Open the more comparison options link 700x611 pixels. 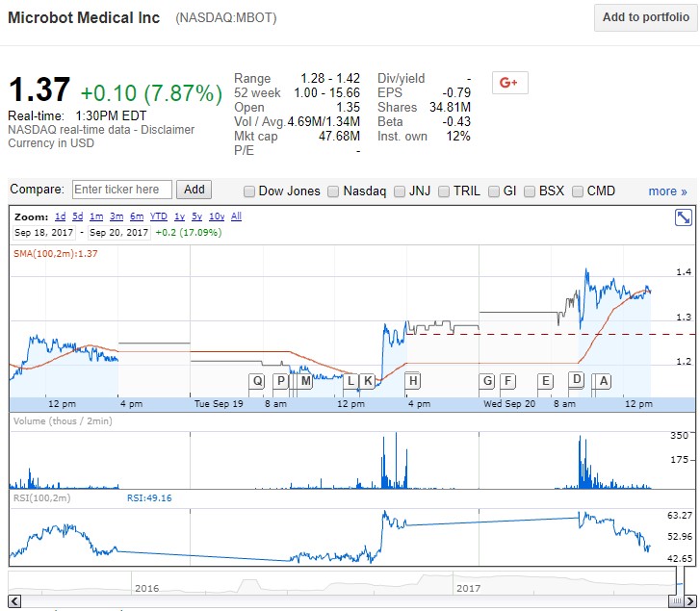667,191
